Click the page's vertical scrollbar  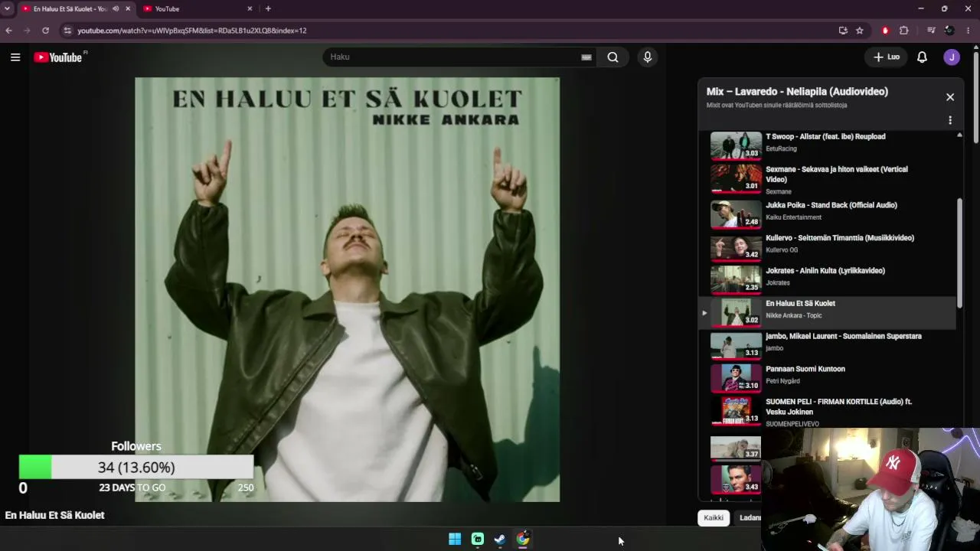tap(975, 96)
